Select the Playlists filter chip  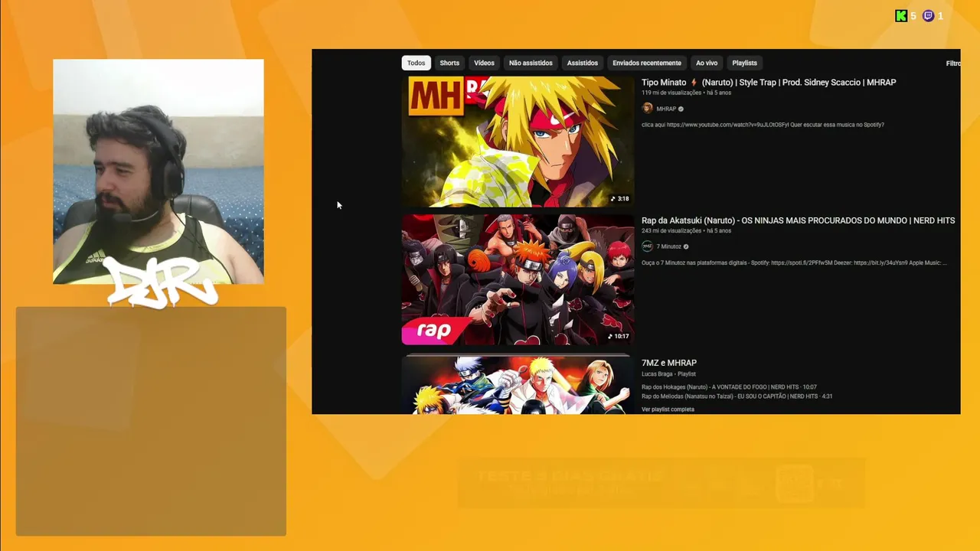tap(744, 63)
